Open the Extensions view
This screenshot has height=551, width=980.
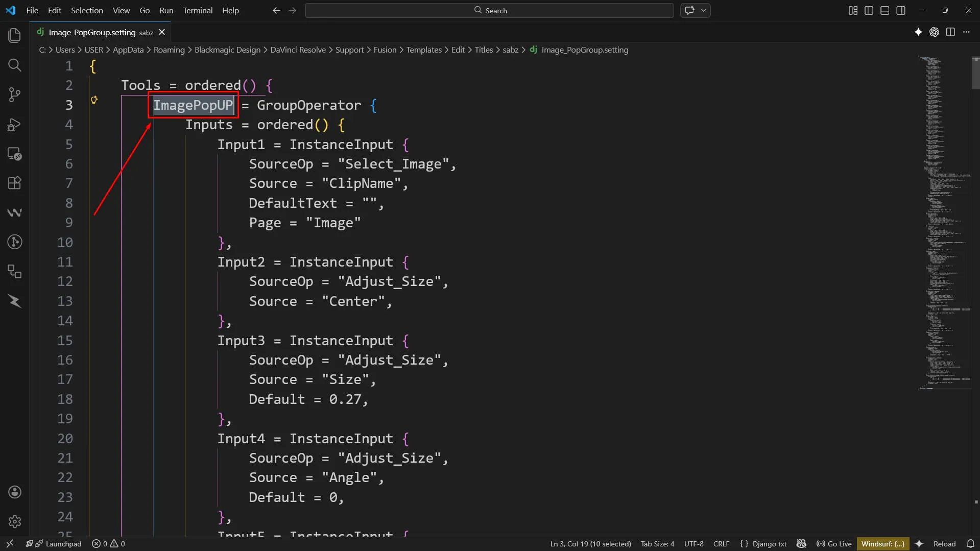[14, 183]
